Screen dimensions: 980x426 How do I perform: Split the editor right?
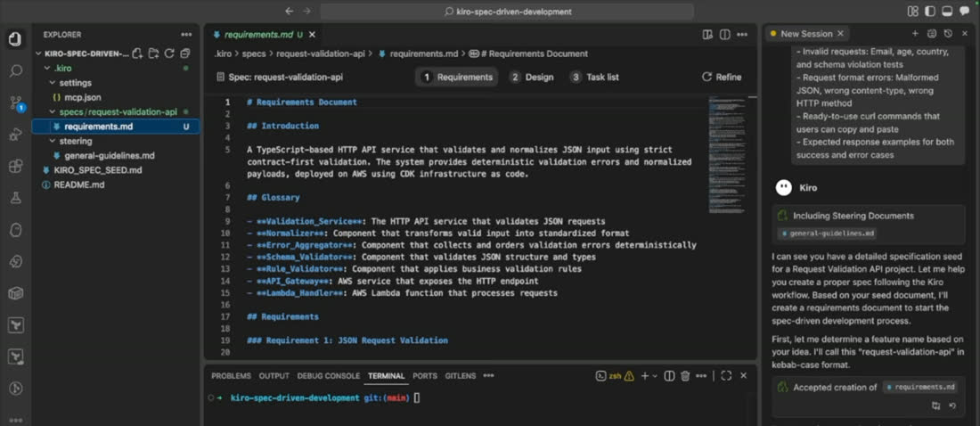(x=725, y=35)
